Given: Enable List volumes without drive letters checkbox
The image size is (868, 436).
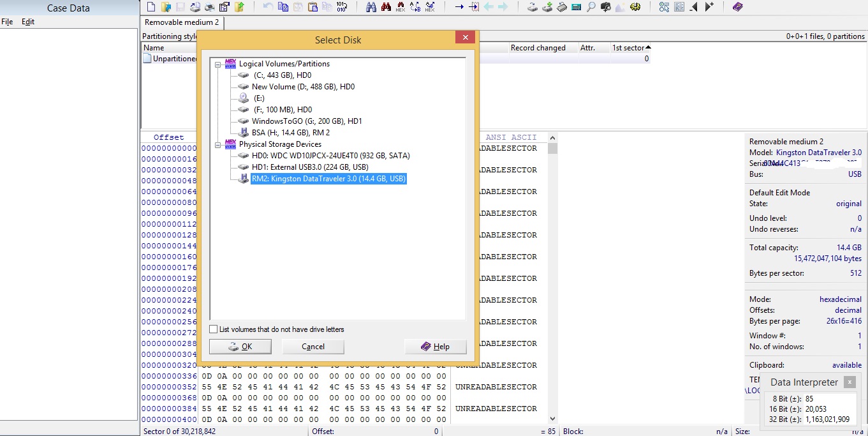Looking at the screenshot, I should click(x=214, y=329).
